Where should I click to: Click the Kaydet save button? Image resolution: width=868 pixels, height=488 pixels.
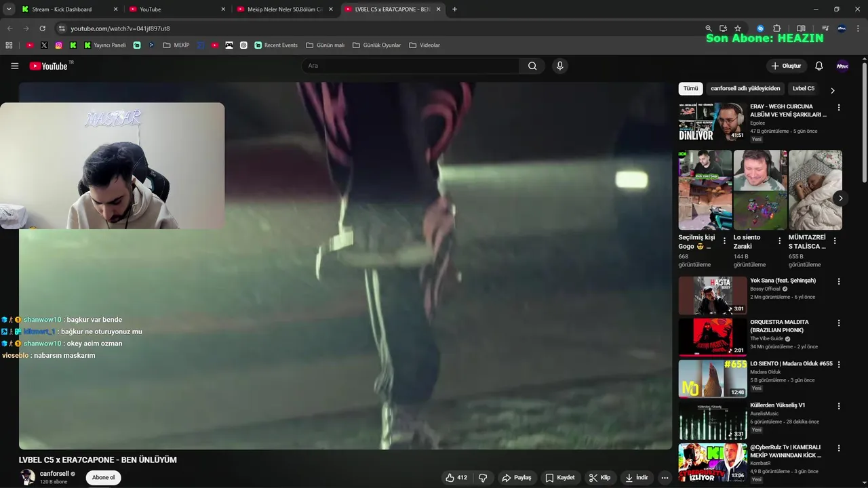(x=560, y=478)
